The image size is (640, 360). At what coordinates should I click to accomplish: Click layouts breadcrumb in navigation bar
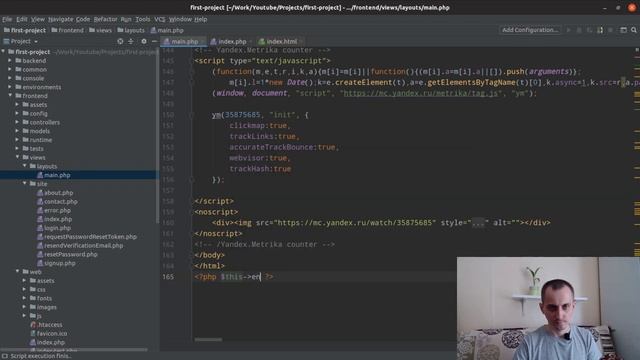(131, 30)
